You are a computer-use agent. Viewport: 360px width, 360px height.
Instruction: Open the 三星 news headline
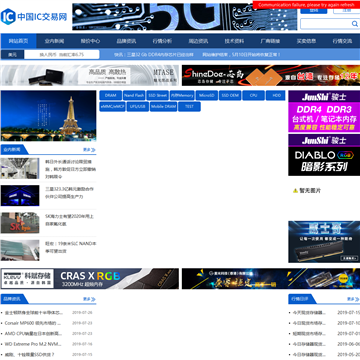tap(70, 193)
